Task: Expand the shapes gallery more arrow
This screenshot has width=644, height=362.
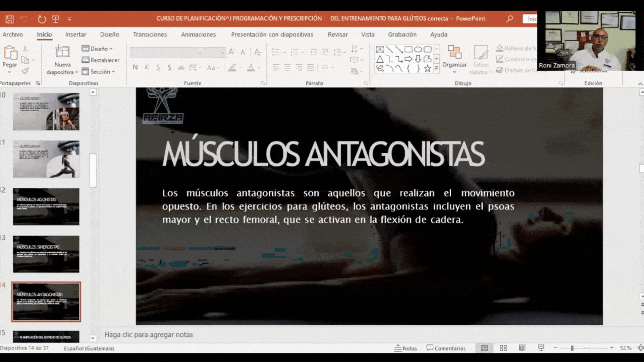Action: click(436, 68)
